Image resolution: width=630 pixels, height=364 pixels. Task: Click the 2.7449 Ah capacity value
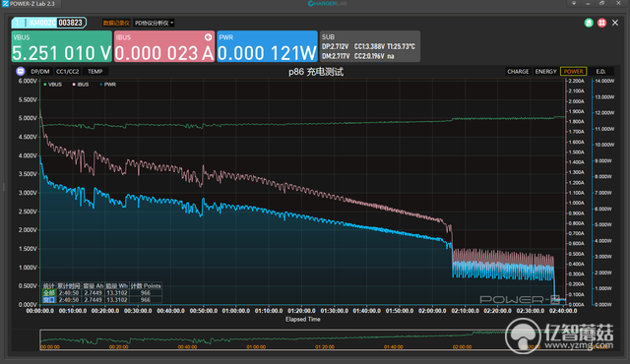(x=94, y=292)
